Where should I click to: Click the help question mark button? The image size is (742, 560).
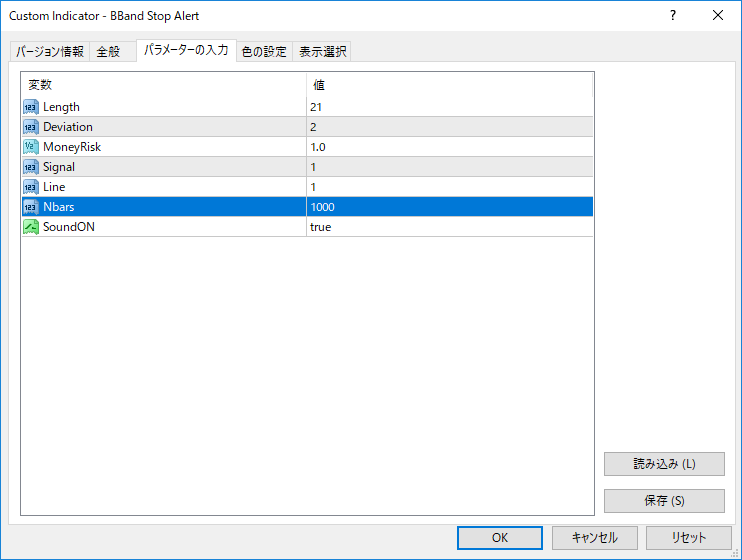coord(673,16)
